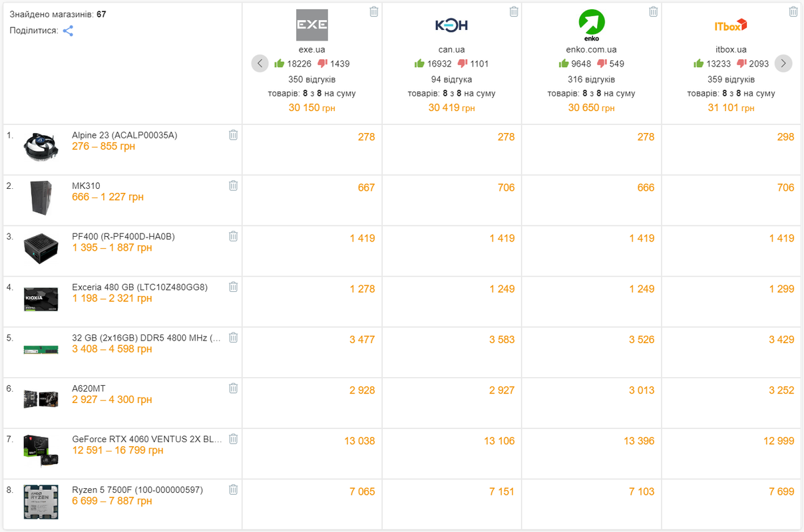Remove Ryzen 5 7500F from the list
Viewport: 804px width, 532px height.
coord(234,489)
